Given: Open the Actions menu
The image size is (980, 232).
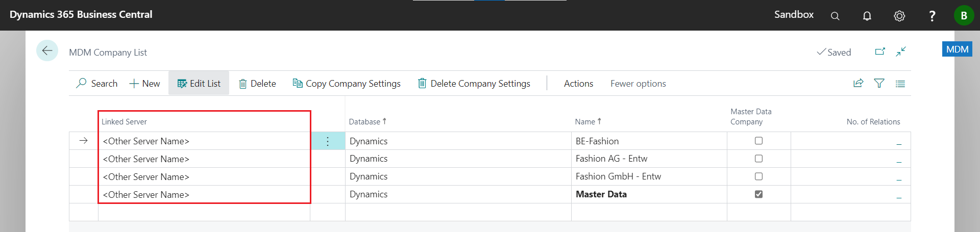Looking at the screenshot, I should 578,84.
